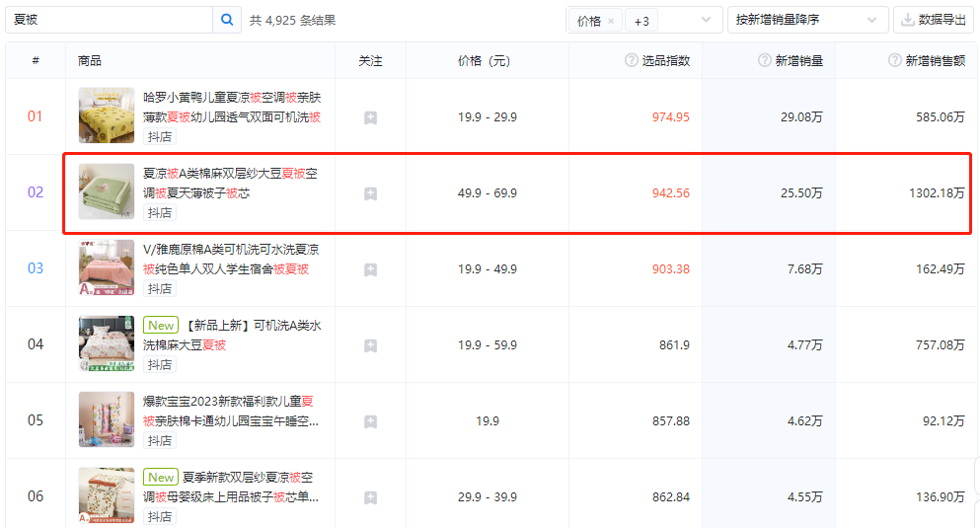Click the magnifier search button

[x=227, y=20]
